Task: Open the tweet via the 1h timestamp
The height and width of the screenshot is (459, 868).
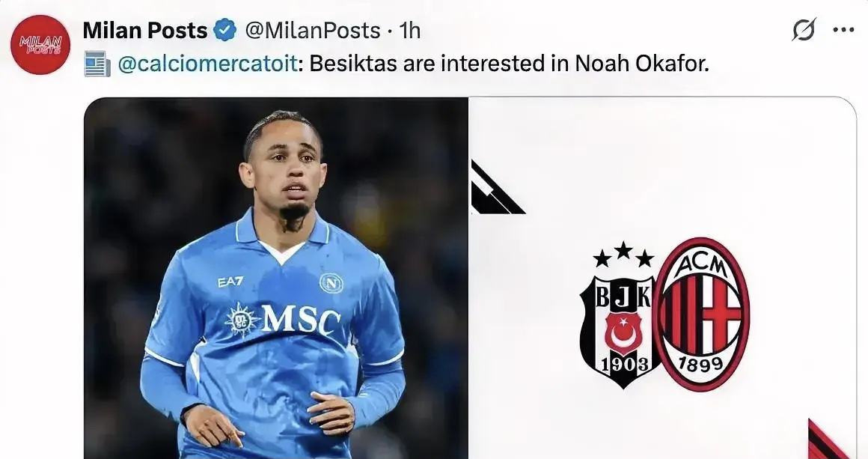Action: [x=410, y=31]
